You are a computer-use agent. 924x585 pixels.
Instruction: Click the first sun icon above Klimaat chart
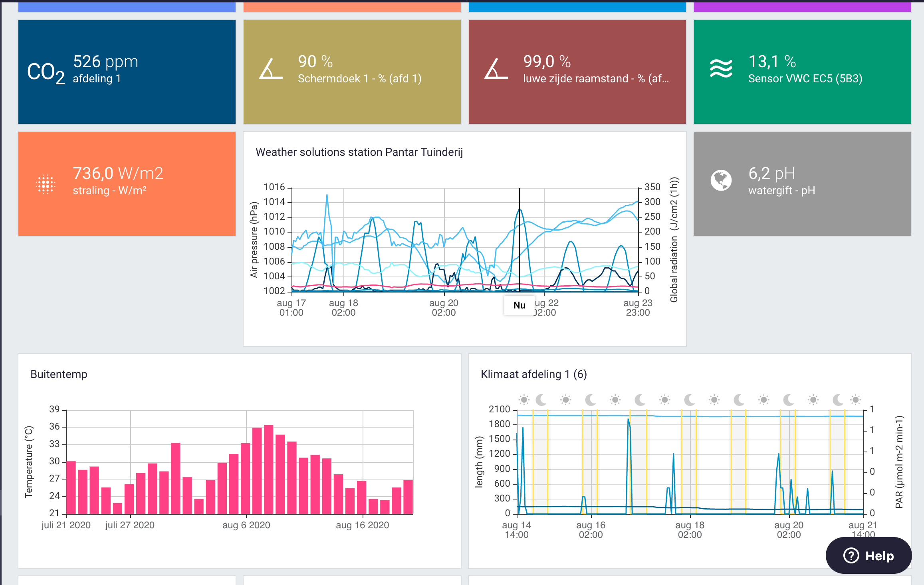point(524,400)
